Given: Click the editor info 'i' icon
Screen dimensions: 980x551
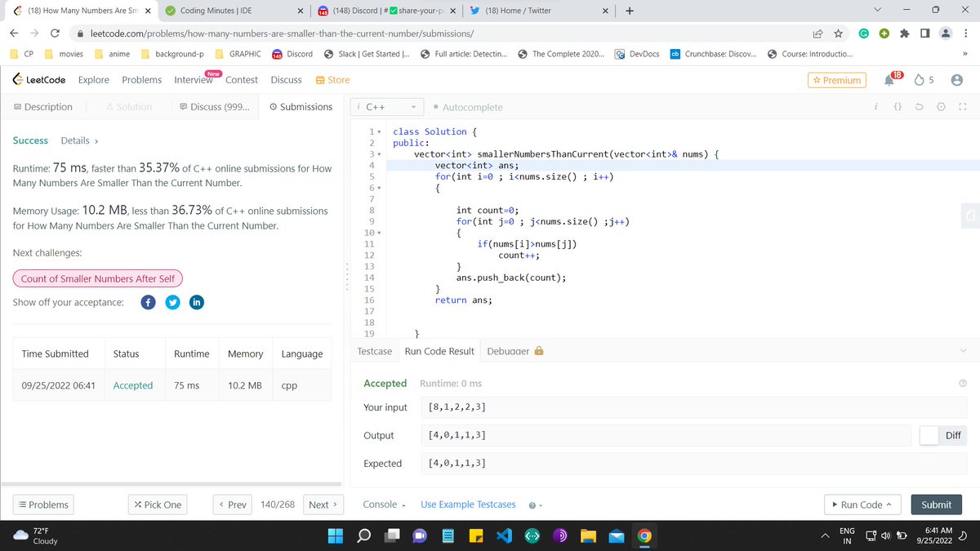Looking at the screenshot, I should click(875, 107).
